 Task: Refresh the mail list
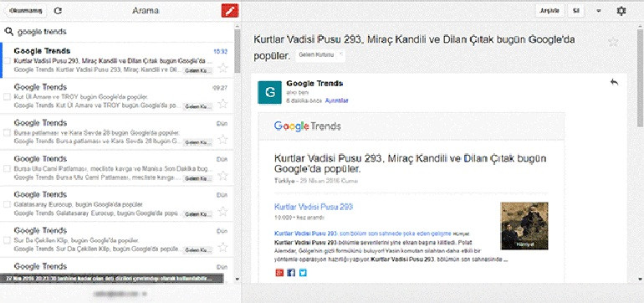click(58, 11)
